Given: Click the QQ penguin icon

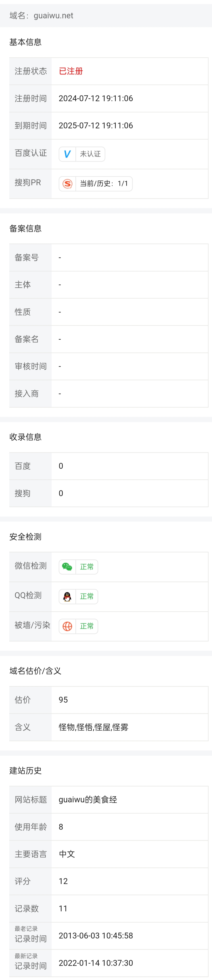Looking at the screenshot, I should 67,597.
